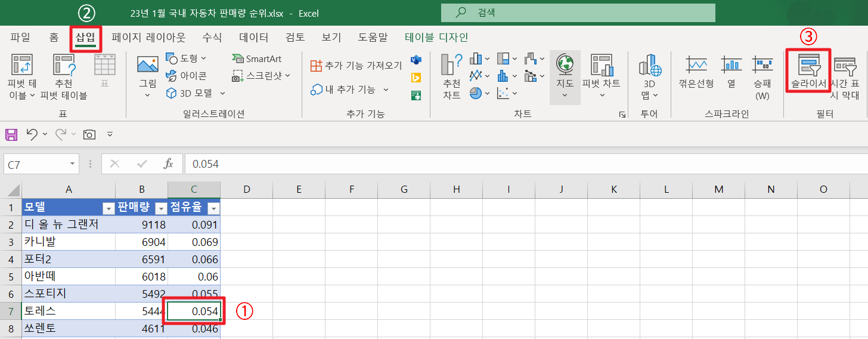Expand the Undo history dropdown arrow
This screenshot has height=339, width=868.
coord(45,134)
